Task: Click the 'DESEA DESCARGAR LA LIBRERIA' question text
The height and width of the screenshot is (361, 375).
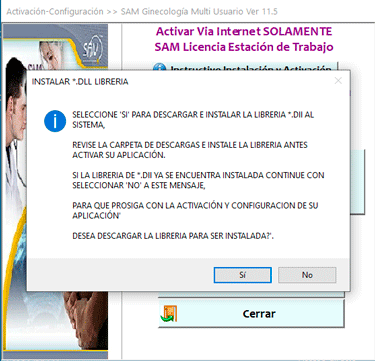Action: point(173,236)
